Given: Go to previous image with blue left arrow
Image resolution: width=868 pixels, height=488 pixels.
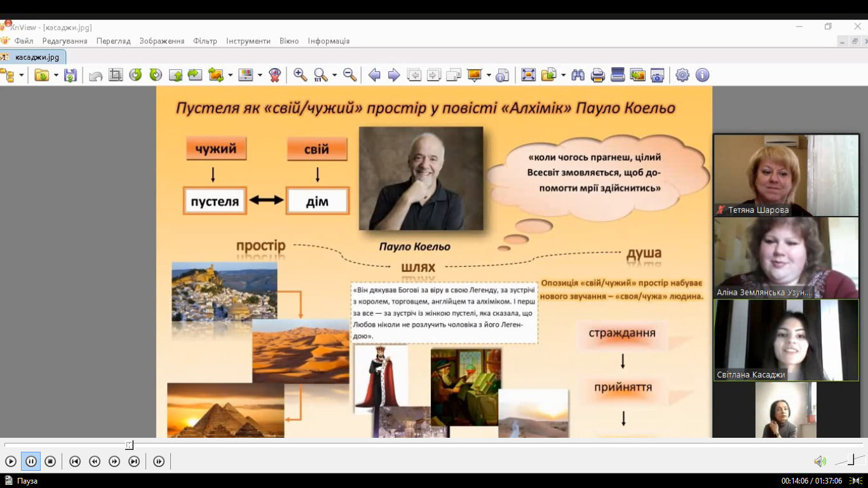Looking at the screenshot, I should [374, 75].
